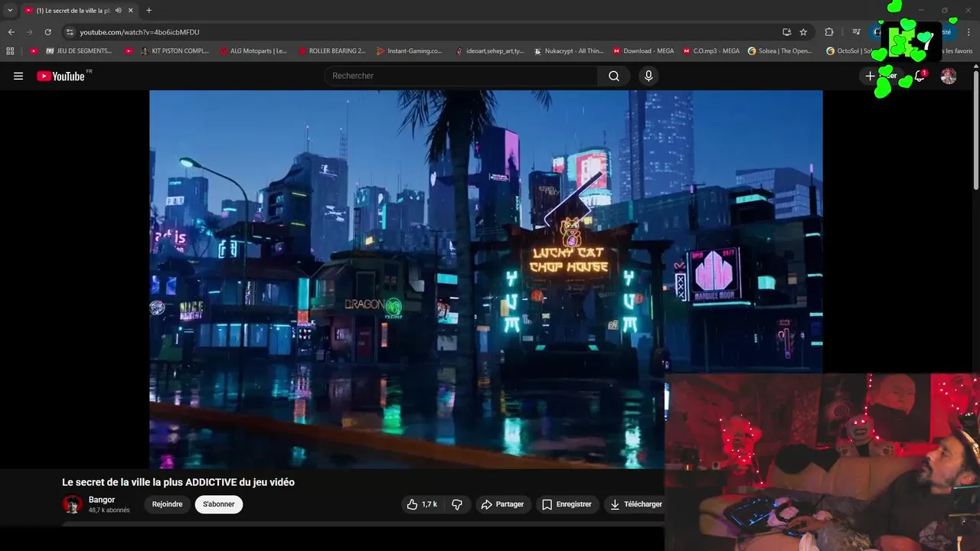980x551 pixels.
Task: Open Download - MEGA bookmark
Action: click(x=643, y=51)
